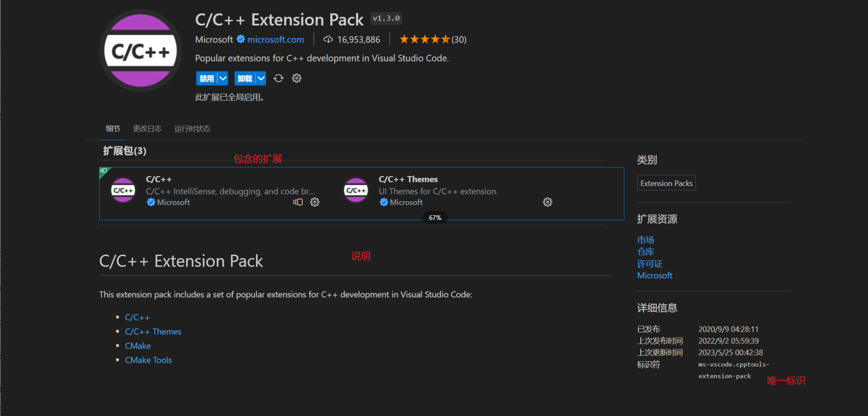868x416 pixels.
Task: Expand the 禁用 (disable) dropdown arrow
Action: click(x=223, y=79)
